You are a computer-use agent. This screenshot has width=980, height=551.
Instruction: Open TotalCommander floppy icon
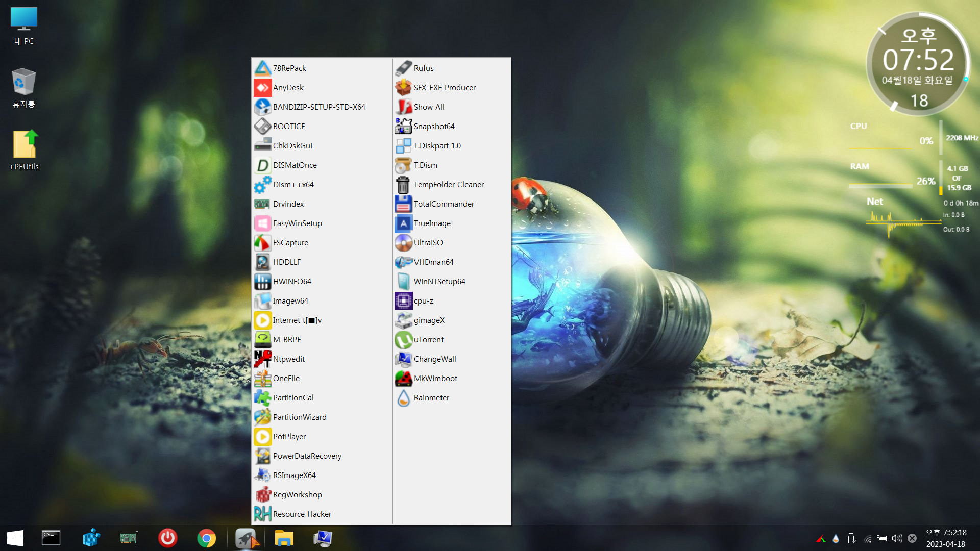click(x=403, y=204)
